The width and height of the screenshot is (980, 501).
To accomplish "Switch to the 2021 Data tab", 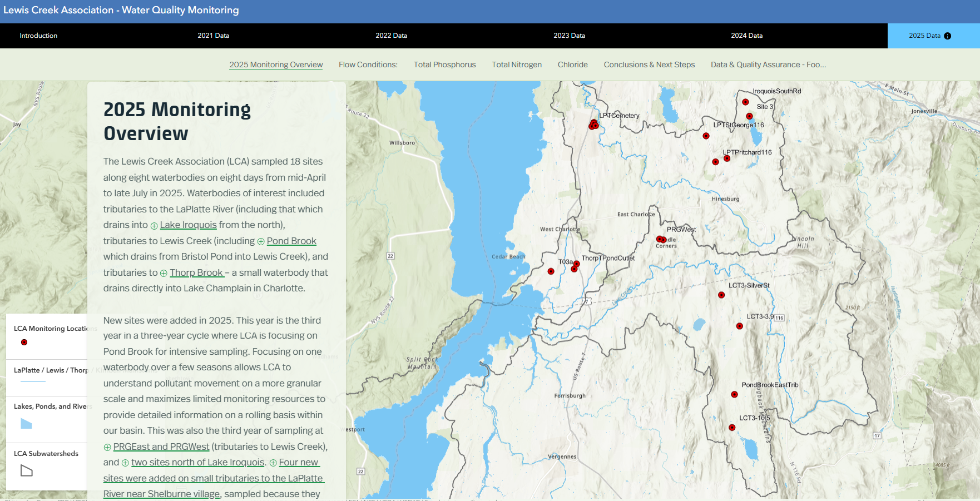I will [214, 36].
